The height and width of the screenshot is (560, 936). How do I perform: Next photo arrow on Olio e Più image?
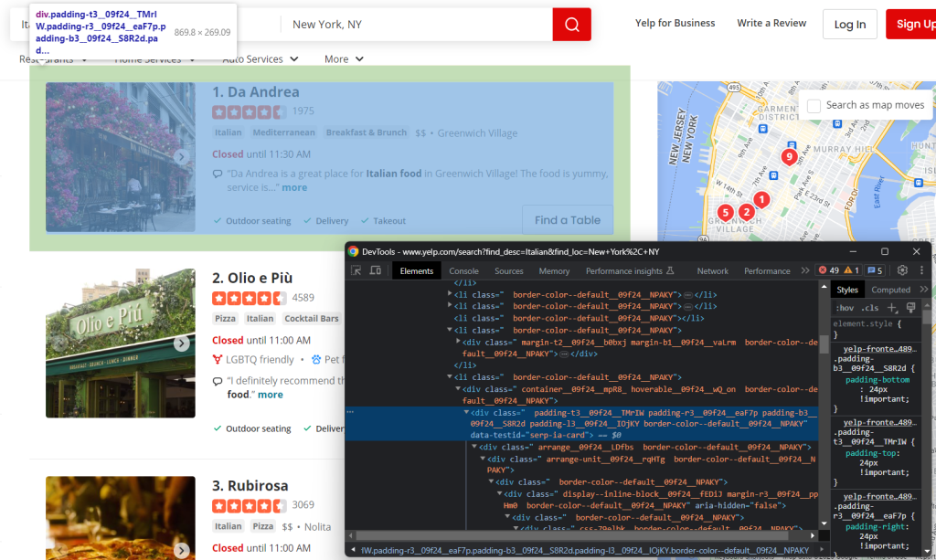tap(182, 343)
